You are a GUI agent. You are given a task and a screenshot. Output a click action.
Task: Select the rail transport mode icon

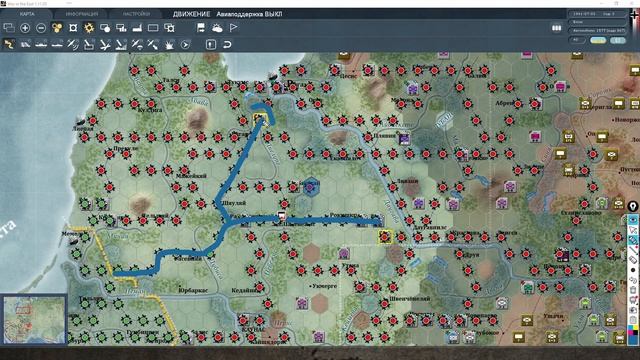[25, 44]
